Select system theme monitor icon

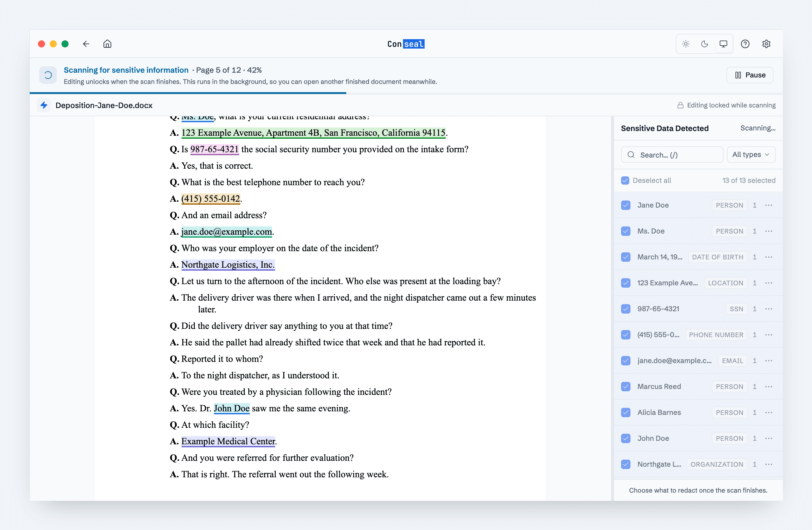pos(723,44)
